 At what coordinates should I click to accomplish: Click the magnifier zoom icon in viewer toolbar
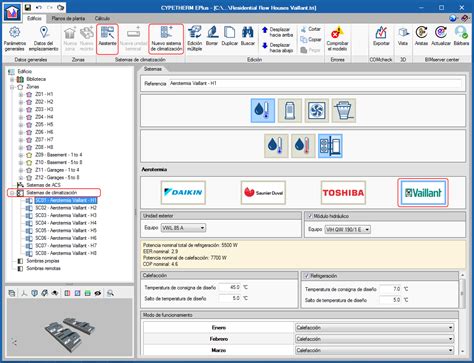[x=110, y=293]
